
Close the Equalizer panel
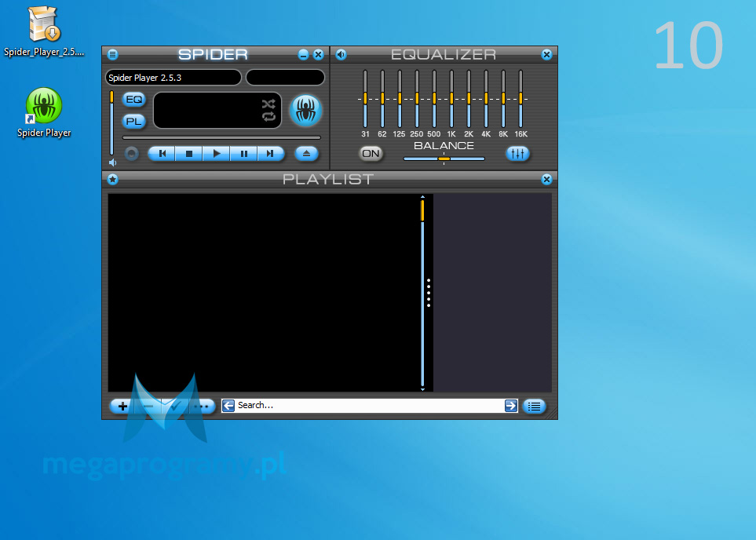tap(546, 54)
